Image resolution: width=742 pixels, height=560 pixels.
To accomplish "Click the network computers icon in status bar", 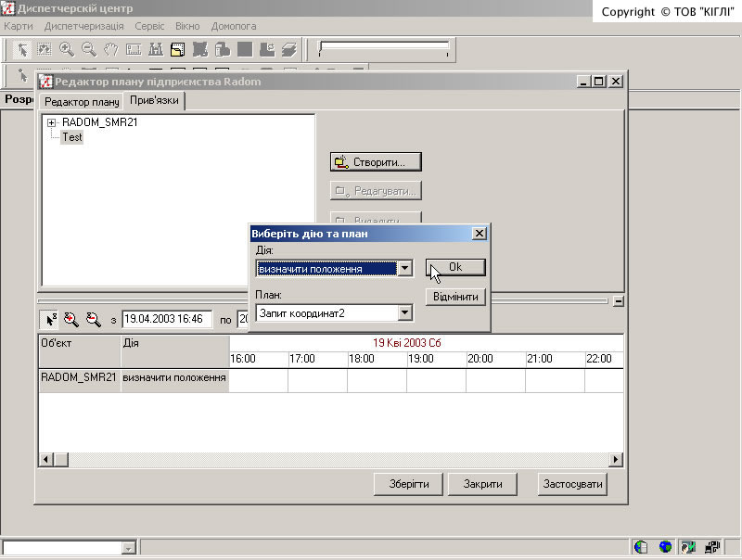I will pos(712,547).
